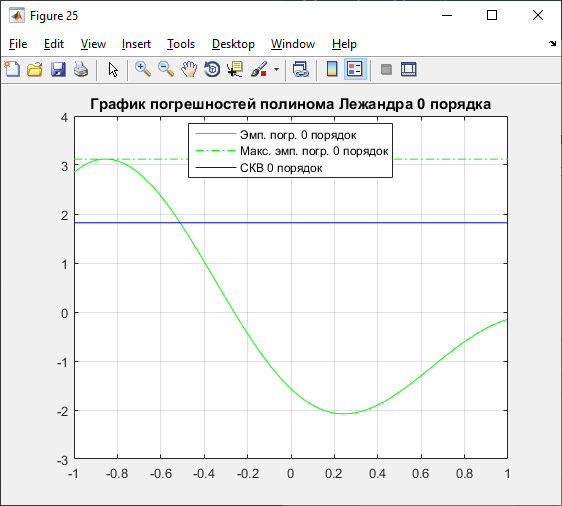Image resolution: width=562 pixels, height=506 pixels.
Task: Click y-axis tick label -3
Action: click(x=62, y=460)
